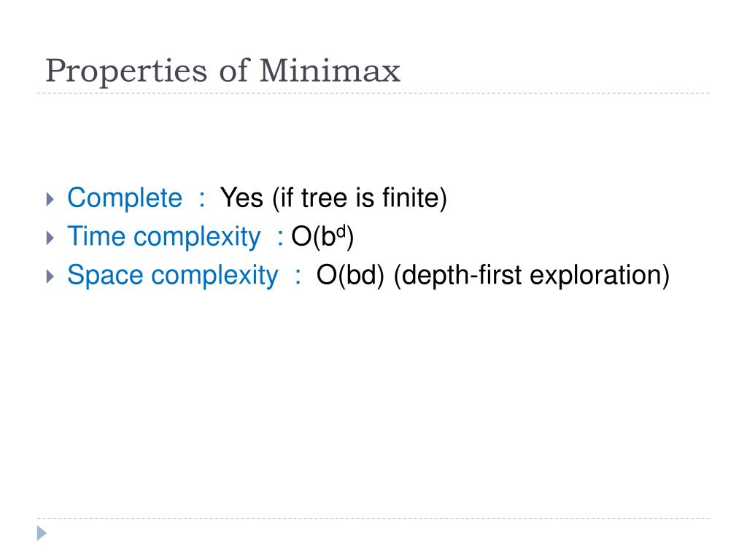The width and height of the screenshot is (747, 560).
Task: Click the blue colon after Time complexity
Action: coord(280,238)
